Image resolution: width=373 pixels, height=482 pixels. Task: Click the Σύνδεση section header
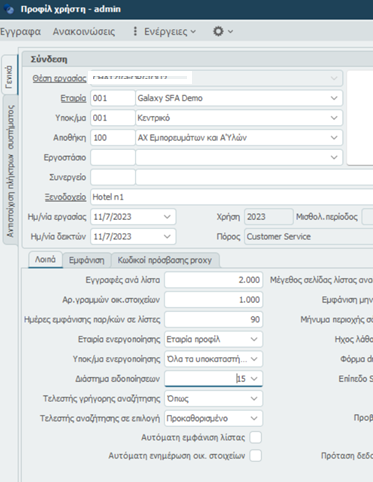tap(198, 59)
